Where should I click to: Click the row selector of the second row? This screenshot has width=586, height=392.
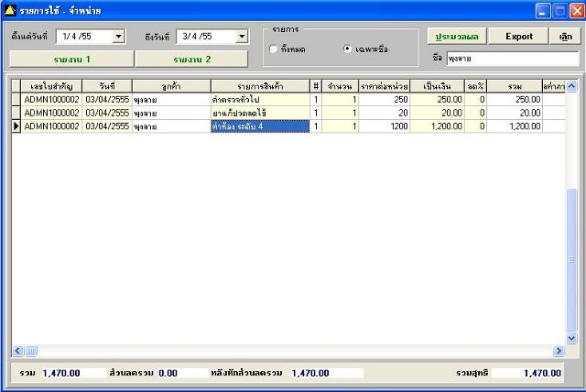tap(16, 113)
